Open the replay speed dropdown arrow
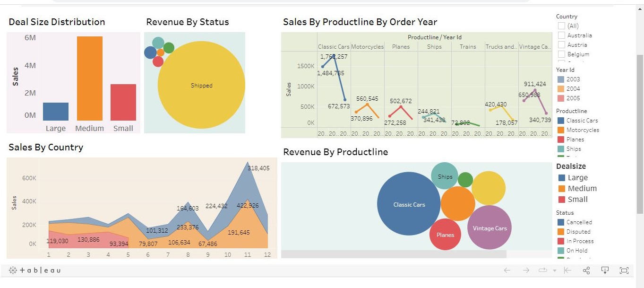Screen dimensions: 644x288 pos(554,271)
